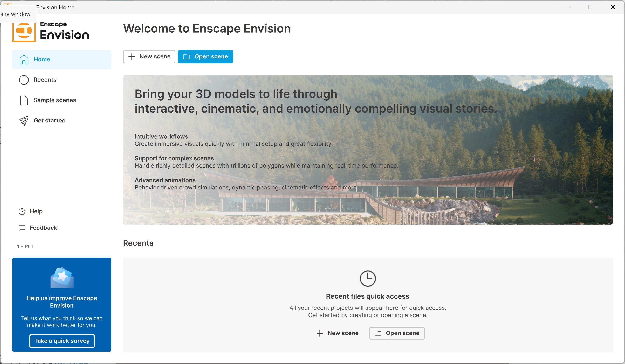The height and width of the screenshot is (364, 625).
Task: Click the Welcome to Enscape Envision heading
Action: click(x=207, y=29)
